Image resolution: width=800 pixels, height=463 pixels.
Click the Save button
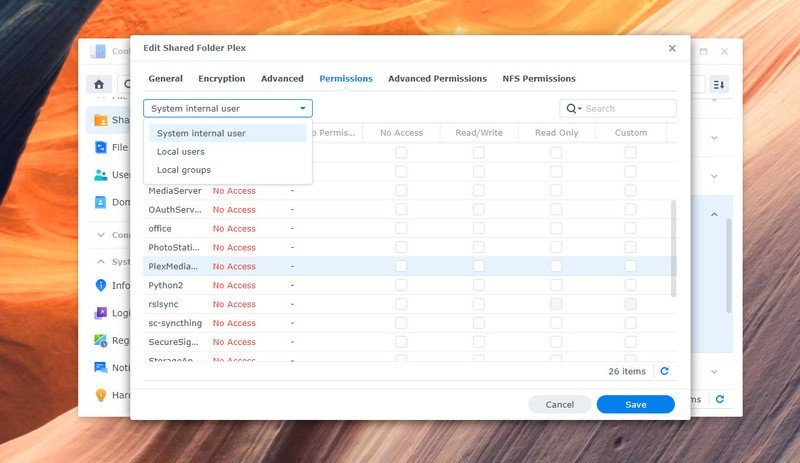point(636,404)
